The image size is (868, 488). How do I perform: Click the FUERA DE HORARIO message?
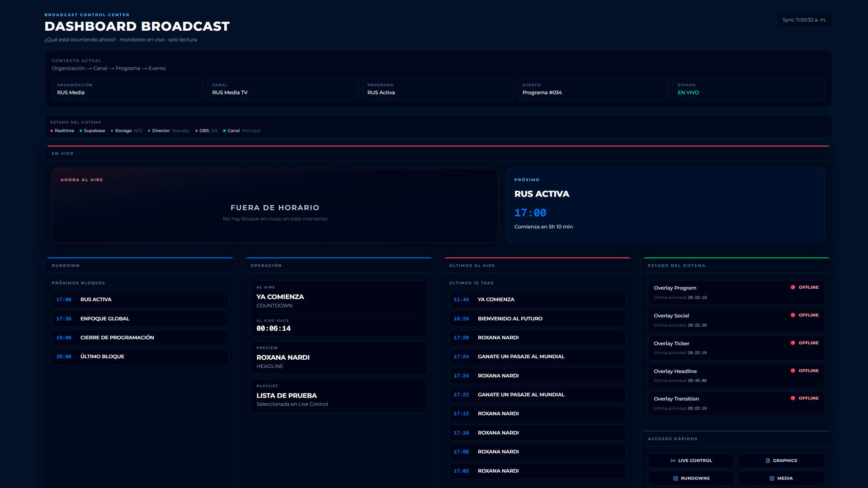(275, 208)
